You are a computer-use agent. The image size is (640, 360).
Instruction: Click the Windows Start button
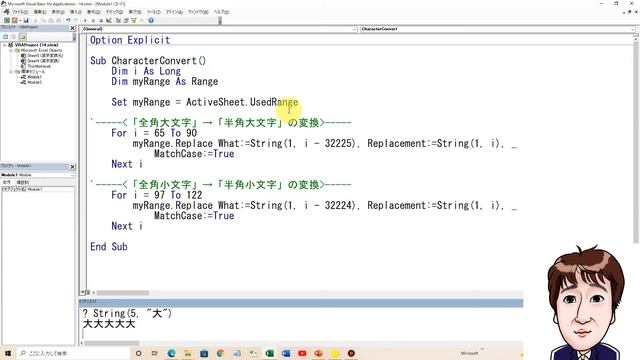8,353
